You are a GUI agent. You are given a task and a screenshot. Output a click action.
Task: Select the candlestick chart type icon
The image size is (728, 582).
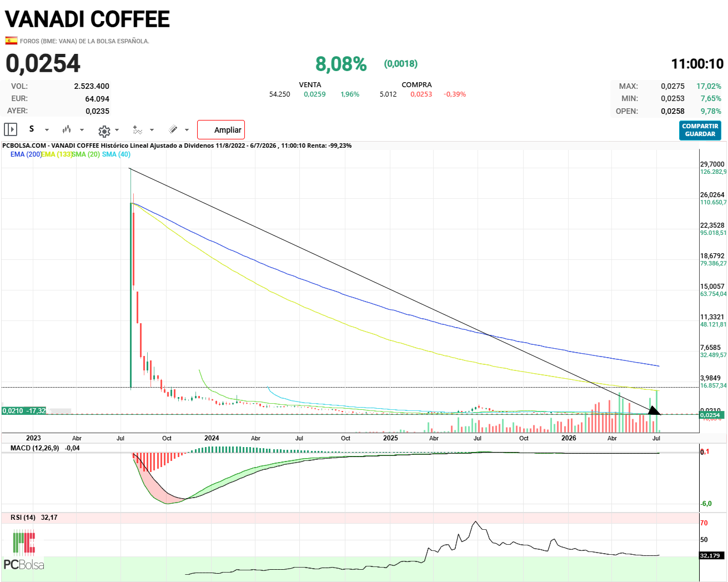(67, 129)
